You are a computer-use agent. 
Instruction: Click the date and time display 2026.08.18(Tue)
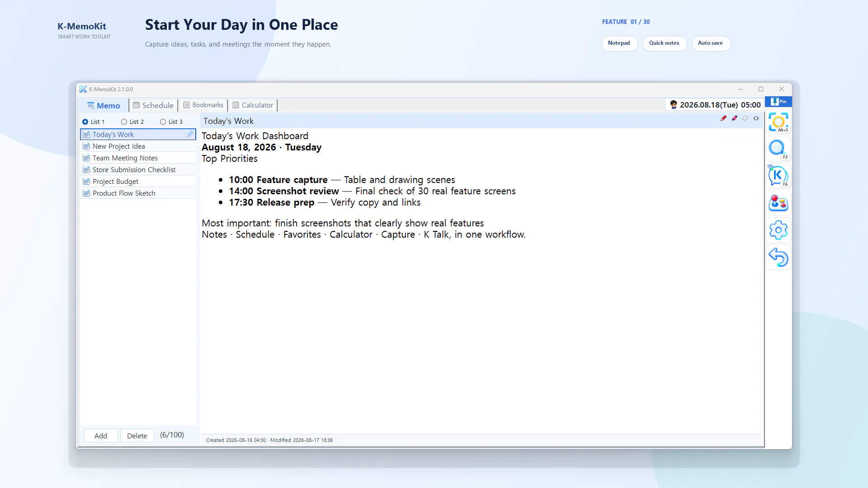pos(720,105)
